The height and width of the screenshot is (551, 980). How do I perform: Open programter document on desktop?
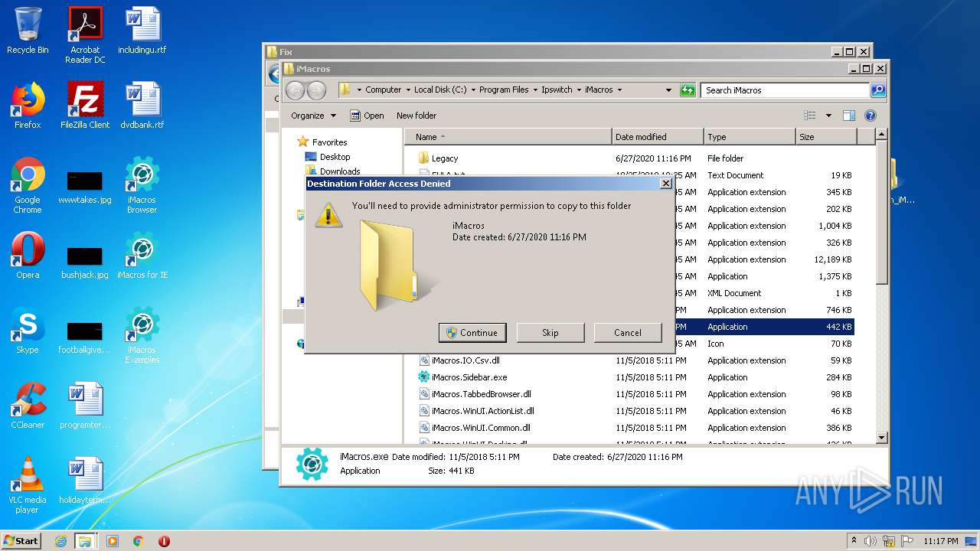point(85,406)
